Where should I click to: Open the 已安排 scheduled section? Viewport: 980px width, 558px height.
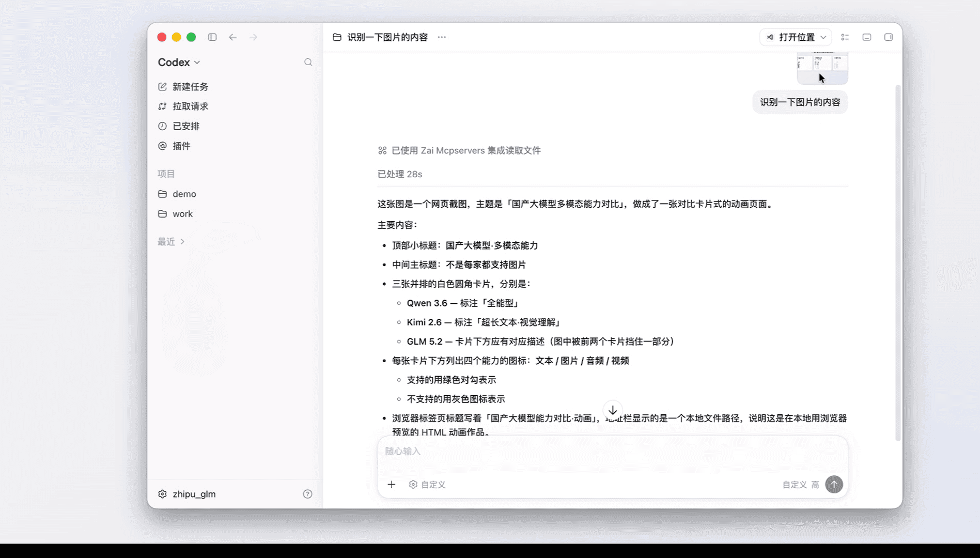(179, 126)
